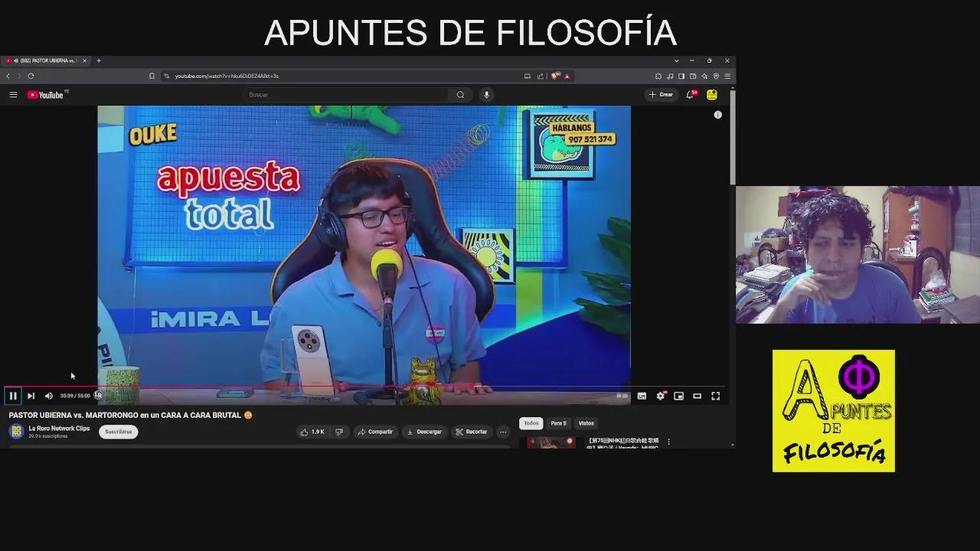This screenshot has width=980, height=551.
Task: Open the more actions ellipsis menu
Action: [503, 432]
